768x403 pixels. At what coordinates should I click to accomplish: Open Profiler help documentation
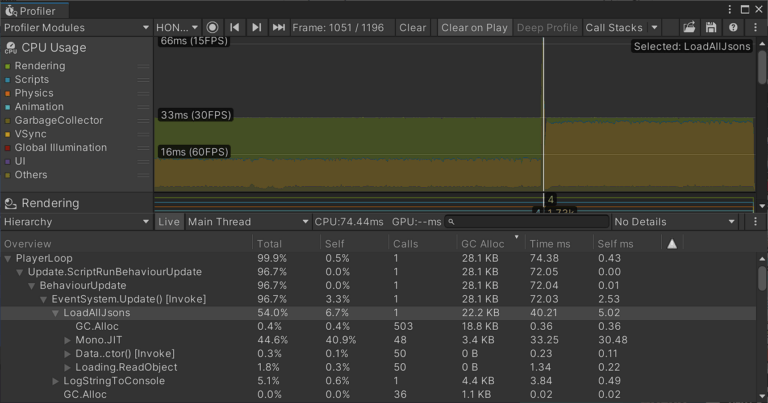click(x=733, y=28)
